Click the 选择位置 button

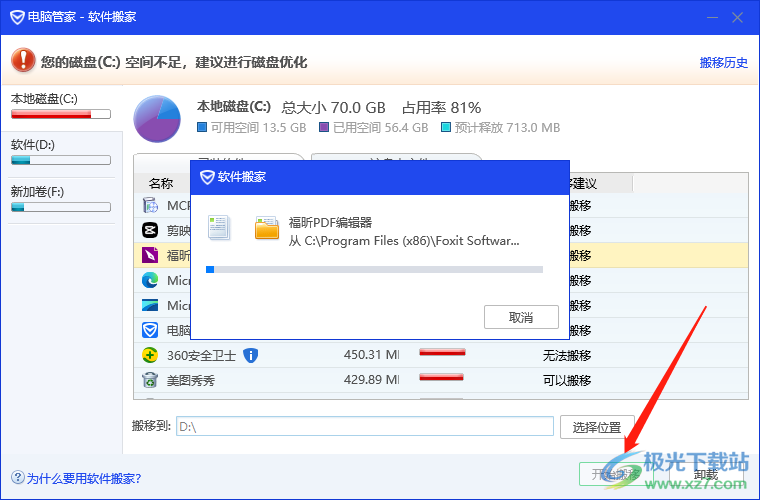[597, 427]
